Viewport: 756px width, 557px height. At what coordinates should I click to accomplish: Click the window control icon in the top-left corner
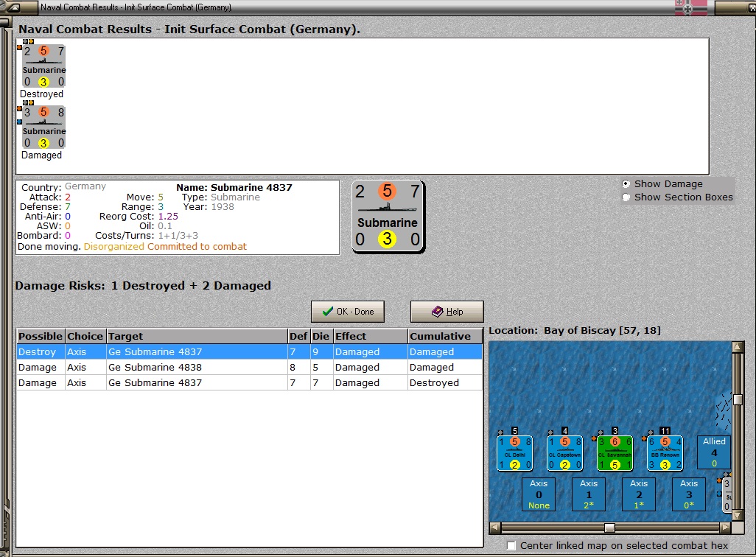click(13, 7)
